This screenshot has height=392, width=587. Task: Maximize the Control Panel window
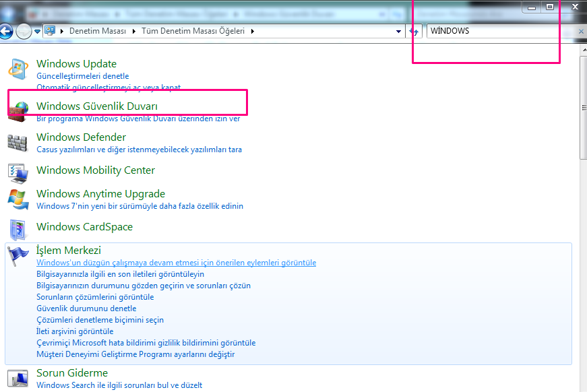pyautogui.click(x=549, y=7)
